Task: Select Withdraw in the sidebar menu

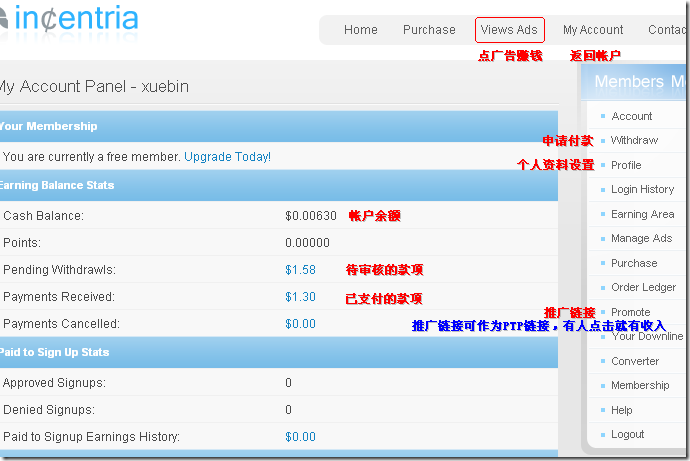Action: (634, 140)
